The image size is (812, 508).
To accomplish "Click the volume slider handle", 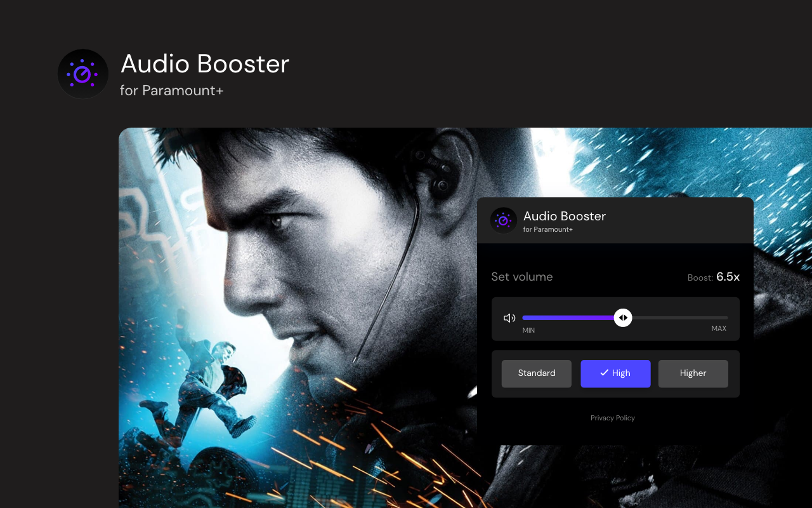I will 623,317.
